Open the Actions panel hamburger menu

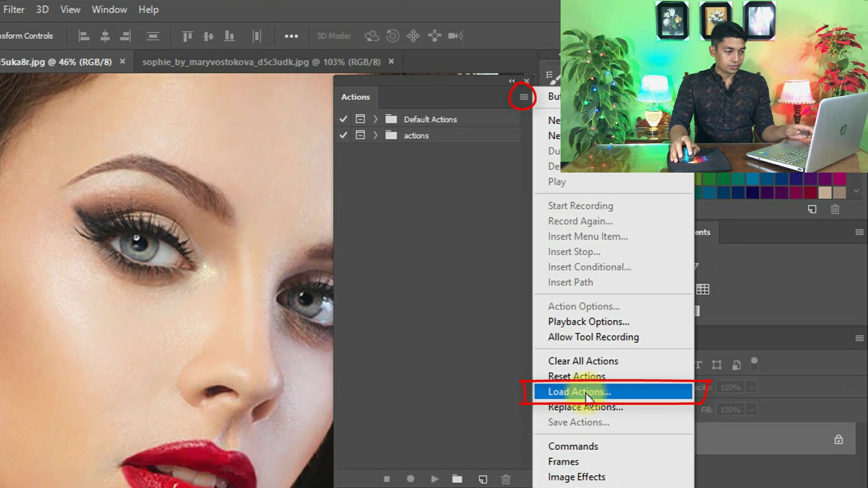pos(524,97)
